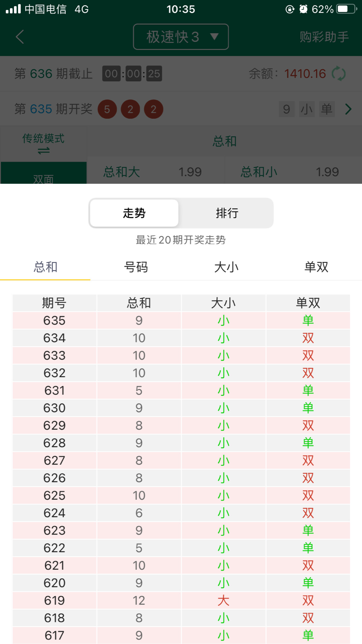Open the 极速快3 game dropdown

(181, 37)
